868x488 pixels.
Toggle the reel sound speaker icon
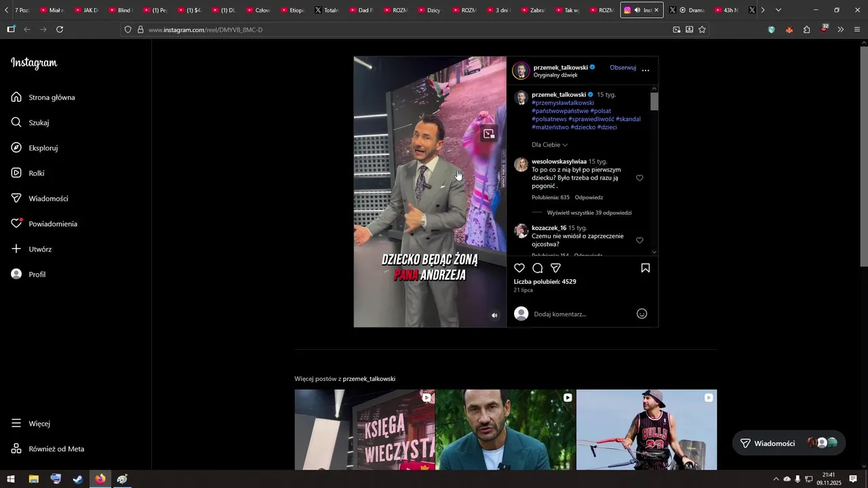pos(494,315)
